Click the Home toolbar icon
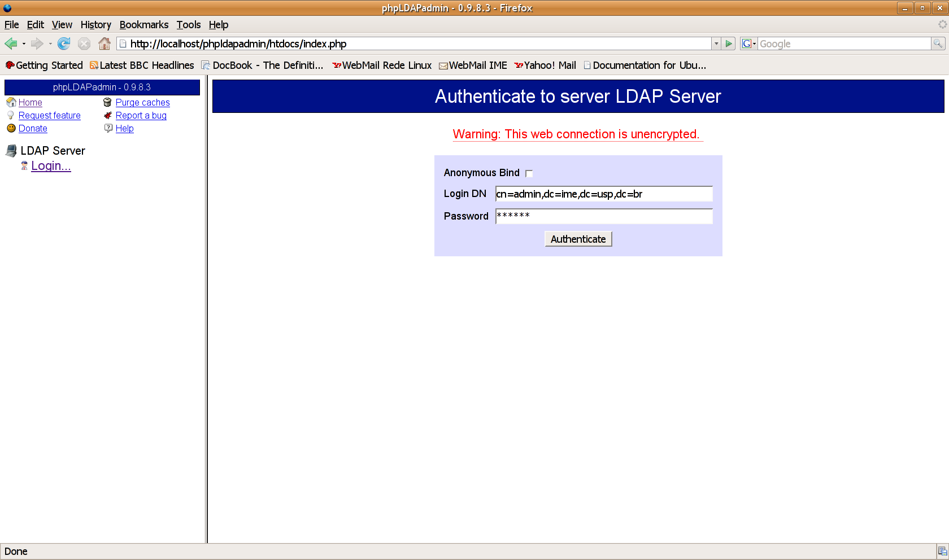949x560 pixels. 105,43
